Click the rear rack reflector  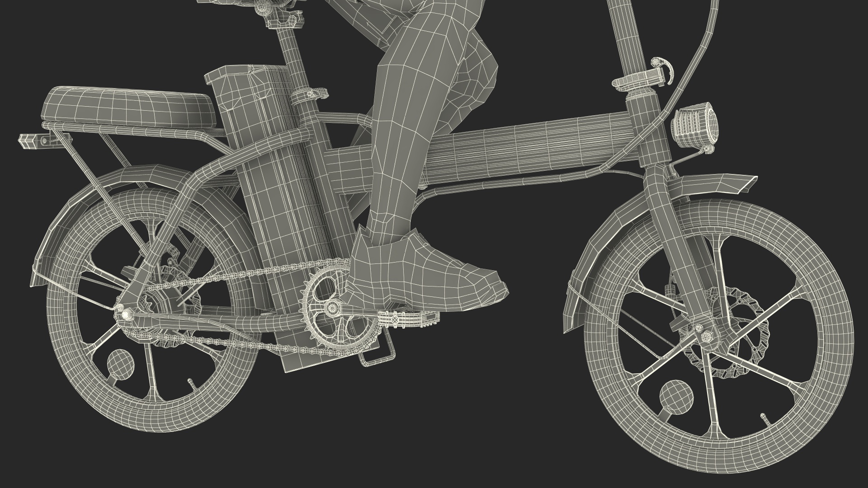coord(28,141)
